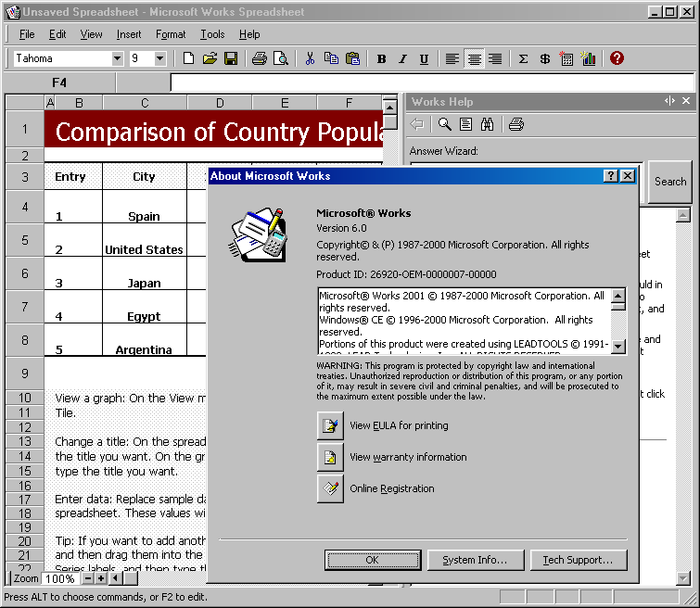Open the View menu
700x608 pixels.
tap(91, 34)
